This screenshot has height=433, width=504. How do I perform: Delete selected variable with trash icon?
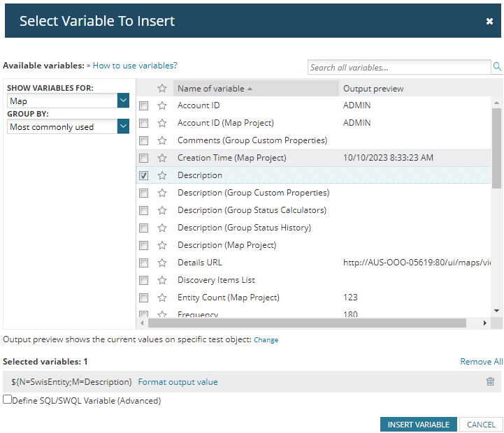point(490,382)
